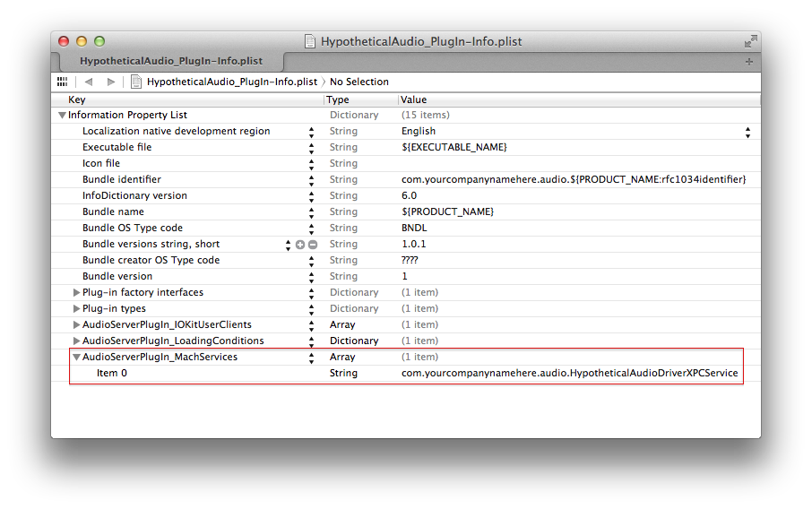Collapse AudioServerPlugIn_MachServices array
The height and width of the screenshot is (509, 812).
(76, 358)
